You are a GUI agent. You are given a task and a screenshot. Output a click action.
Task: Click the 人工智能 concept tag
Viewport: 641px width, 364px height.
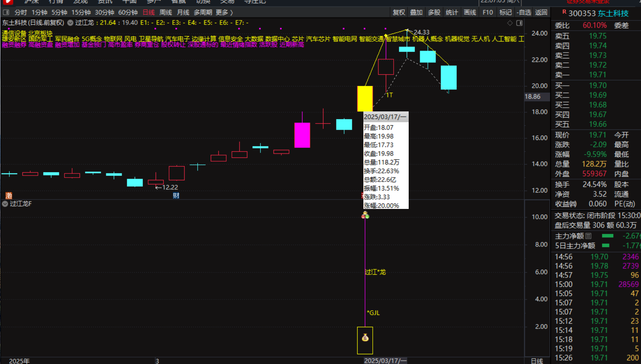click(x=504, y=39)
